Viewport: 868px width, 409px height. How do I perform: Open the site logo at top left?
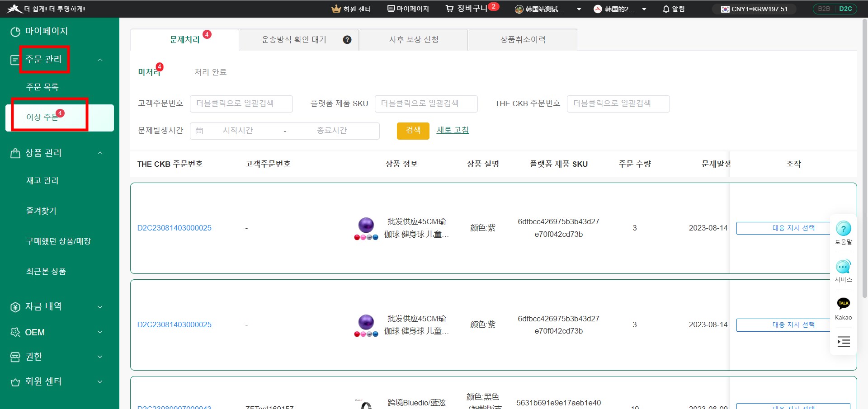coord(15,9)
